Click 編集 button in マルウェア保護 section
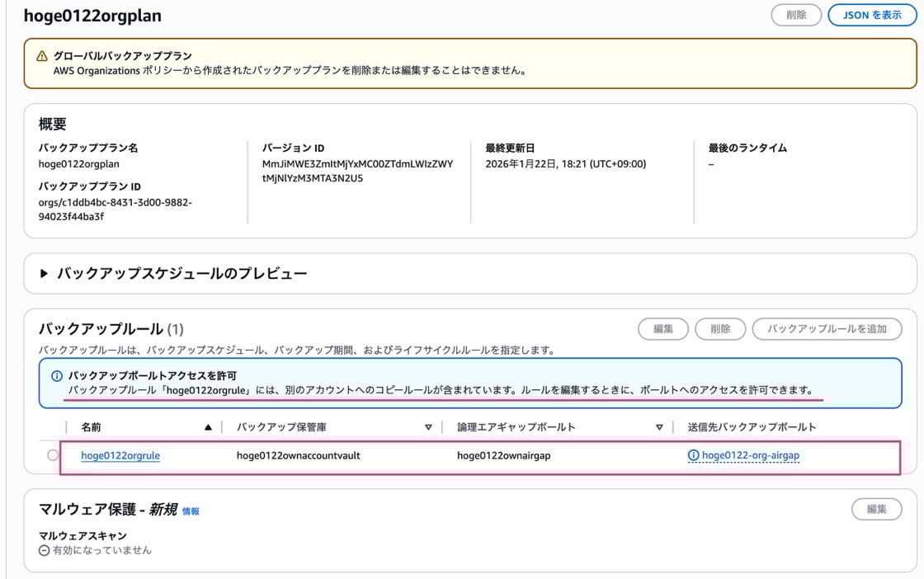Viewport: 924px width, 579px height. tap(876, 510)
